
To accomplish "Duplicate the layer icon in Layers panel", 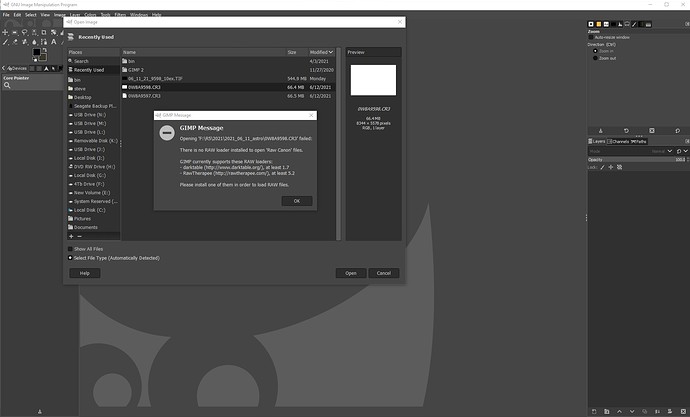I will pyautogui.click(x=645, y=412).
